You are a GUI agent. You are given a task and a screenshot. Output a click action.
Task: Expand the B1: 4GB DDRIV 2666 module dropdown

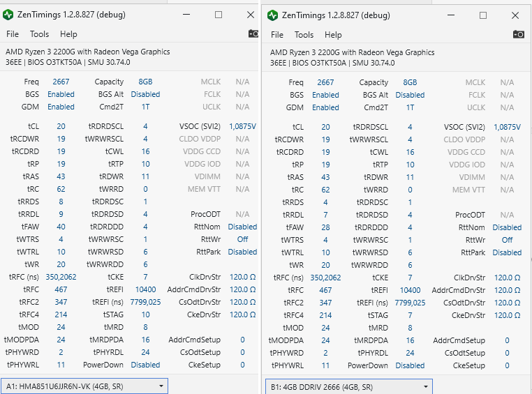point(349,386)
